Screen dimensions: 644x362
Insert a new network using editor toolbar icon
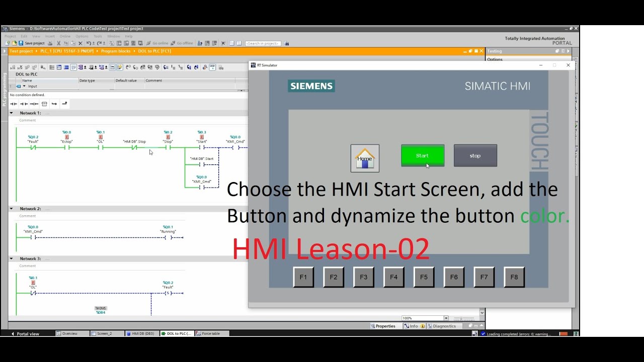click(x=13, y=67)
